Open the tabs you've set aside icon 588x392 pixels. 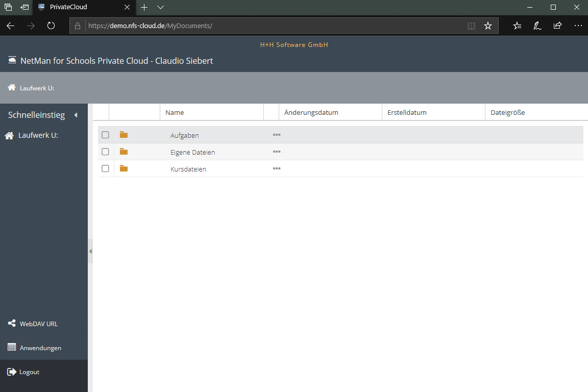[x=8, y=7]
